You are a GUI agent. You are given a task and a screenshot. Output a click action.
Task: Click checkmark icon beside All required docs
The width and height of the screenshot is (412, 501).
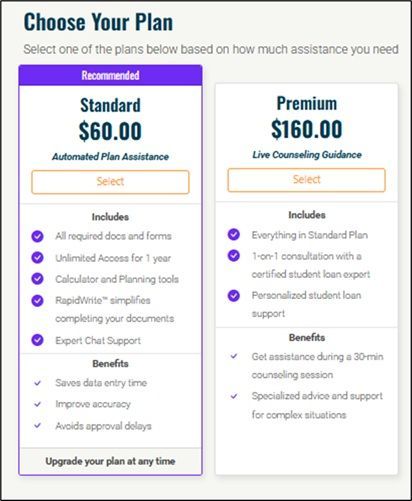pyautogui.click(x=37, y=236)
